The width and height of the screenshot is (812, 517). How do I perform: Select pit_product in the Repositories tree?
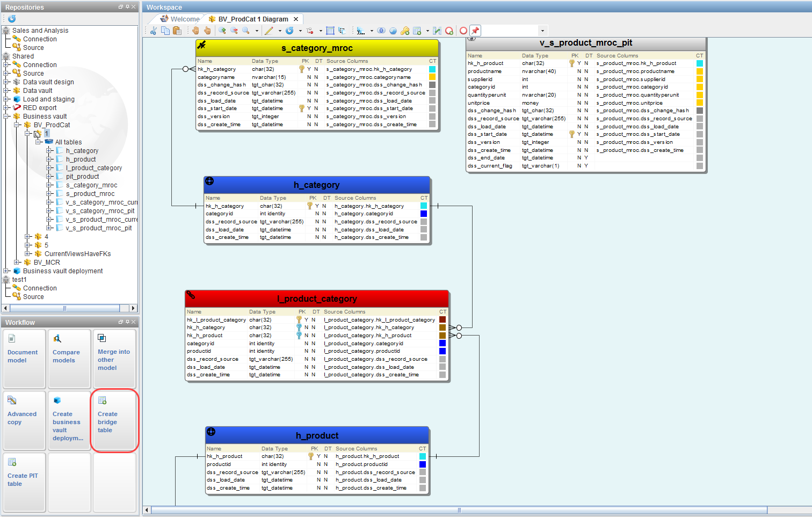82,177
